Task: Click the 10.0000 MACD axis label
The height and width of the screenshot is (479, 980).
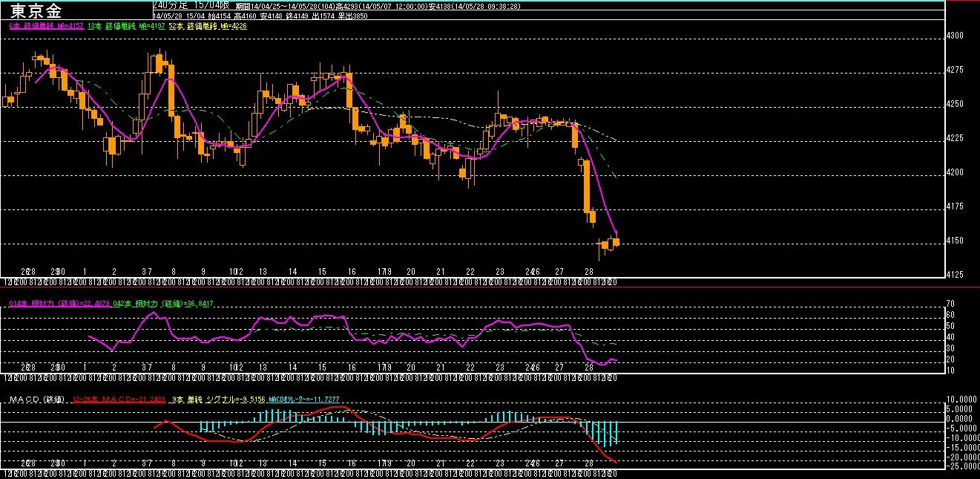Action: click(961, 398)
